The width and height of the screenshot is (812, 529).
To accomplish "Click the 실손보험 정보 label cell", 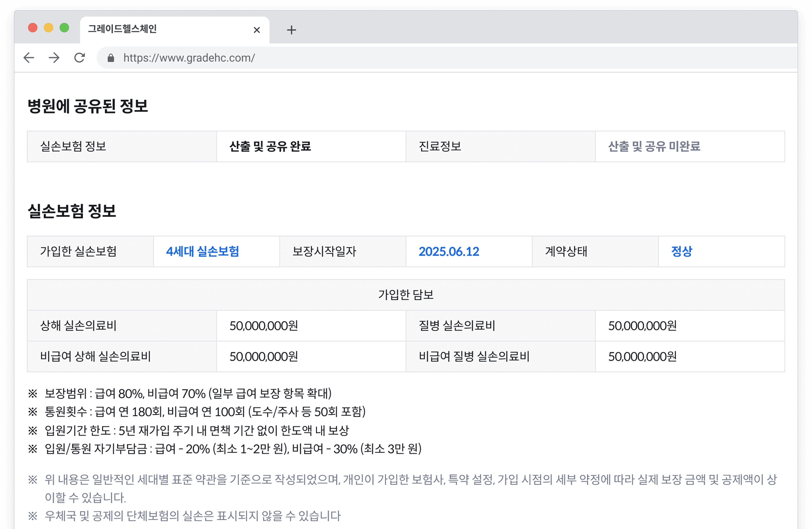I will [122, 146].
